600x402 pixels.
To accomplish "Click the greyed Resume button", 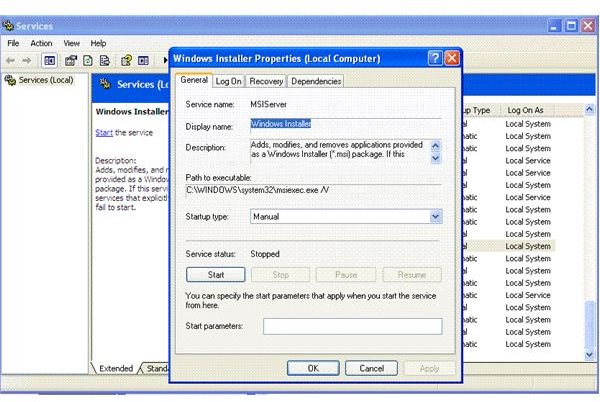I will tap(412, 275).
